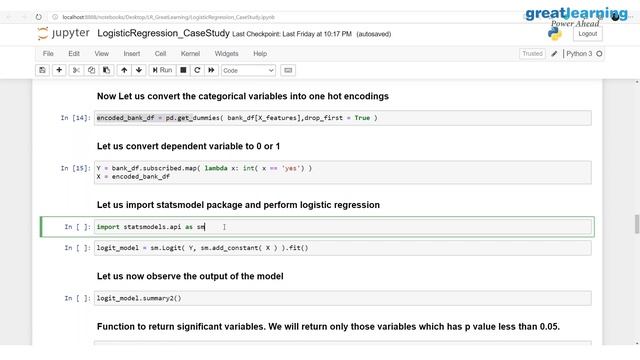Click heading 'Now Let us convert the categorical variables'
The width and height of the screenshot is (640, 360).
(242, 96)
